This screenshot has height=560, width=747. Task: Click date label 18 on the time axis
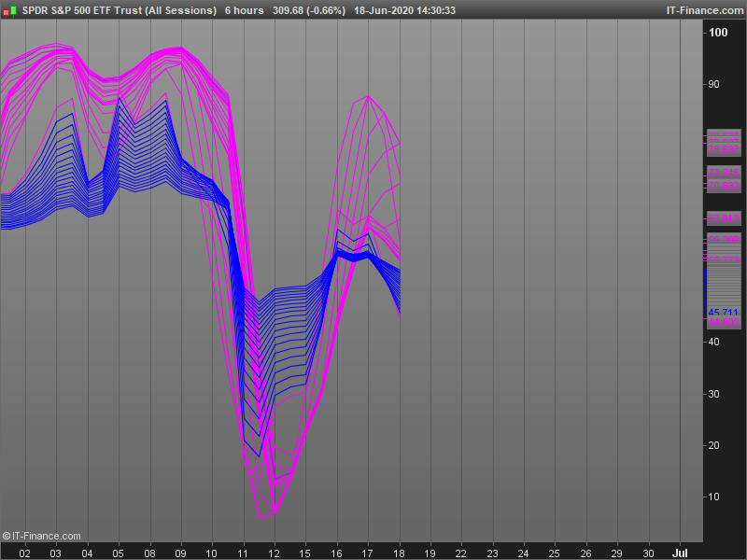click(x=399, y=553)
